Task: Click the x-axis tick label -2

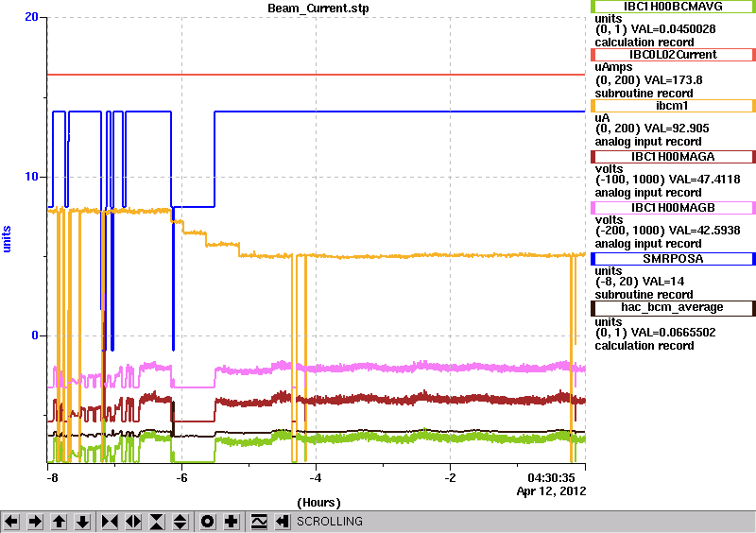Action: [x=450, y=478]
